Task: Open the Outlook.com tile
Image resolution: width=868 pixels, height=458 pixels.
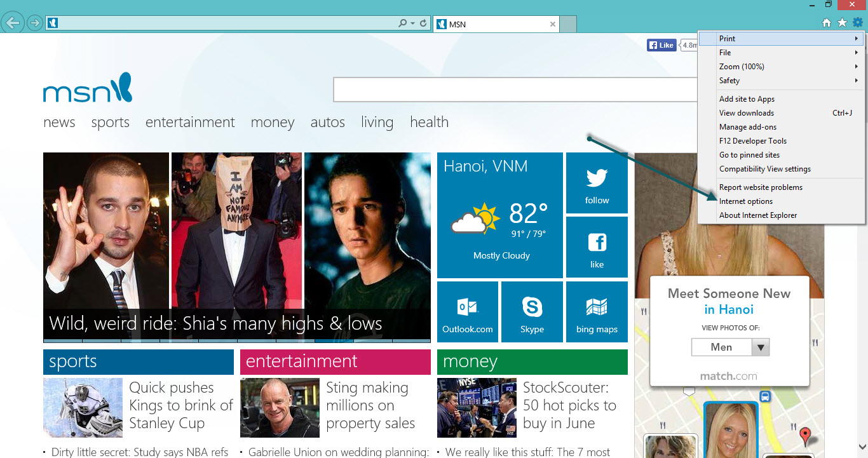Action: (468, 312)
